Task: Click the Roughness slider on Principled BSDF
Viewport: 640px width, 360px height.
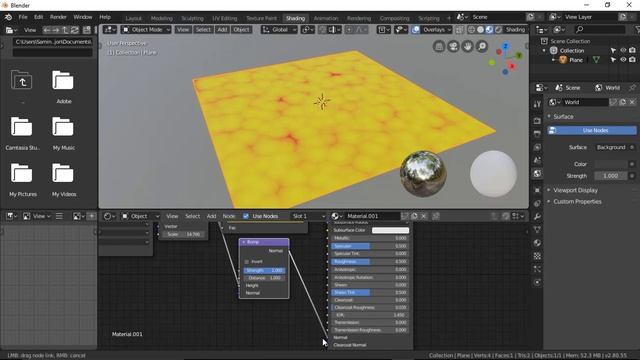Action: tap(369, 262)
